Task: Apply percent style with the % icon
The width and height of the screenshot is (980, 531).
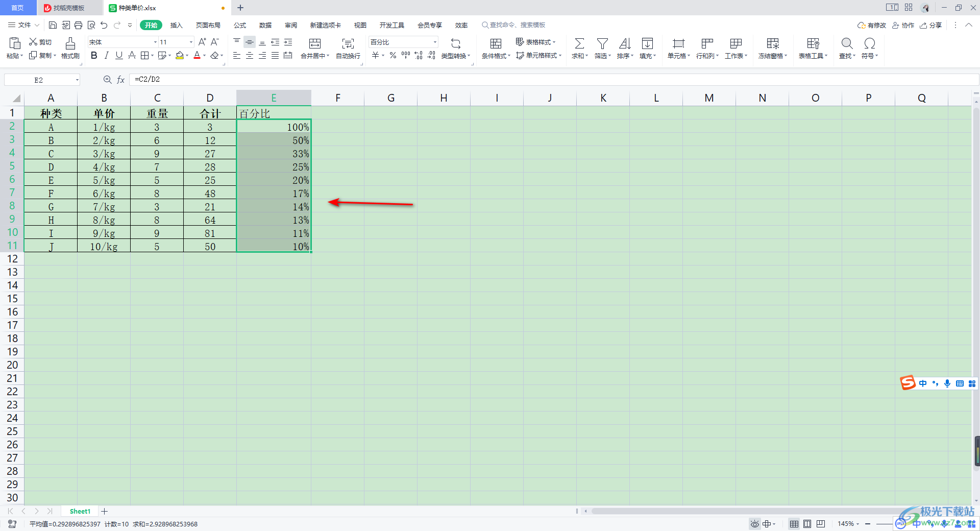Action: [x=393, y=55]
